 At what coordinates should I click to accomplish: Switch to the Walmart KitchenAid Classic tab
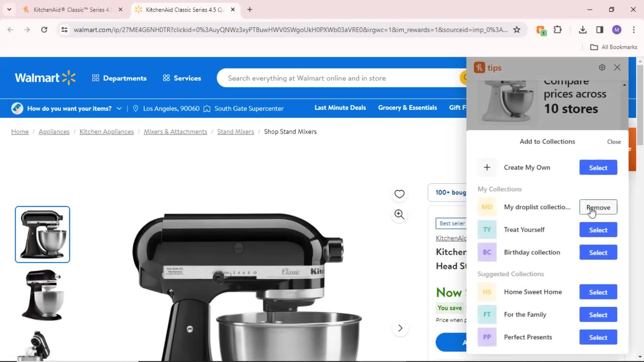coord(184,10)
